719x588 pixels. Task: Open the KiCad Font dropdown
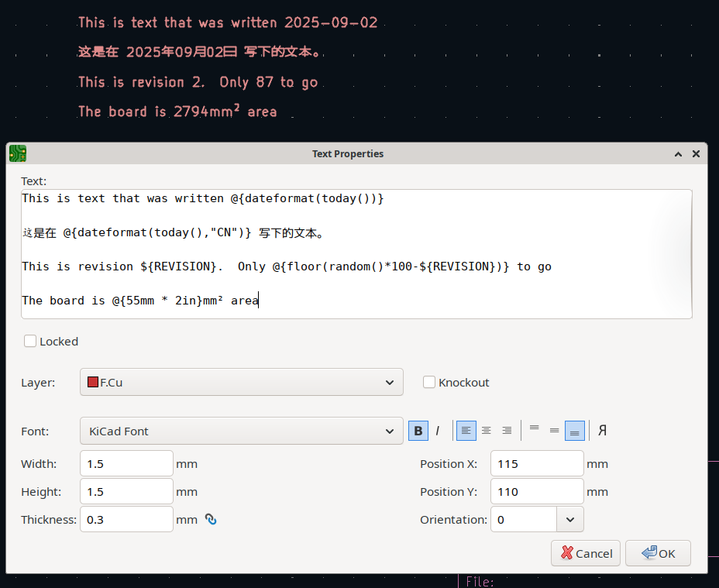tap(242, 432)
